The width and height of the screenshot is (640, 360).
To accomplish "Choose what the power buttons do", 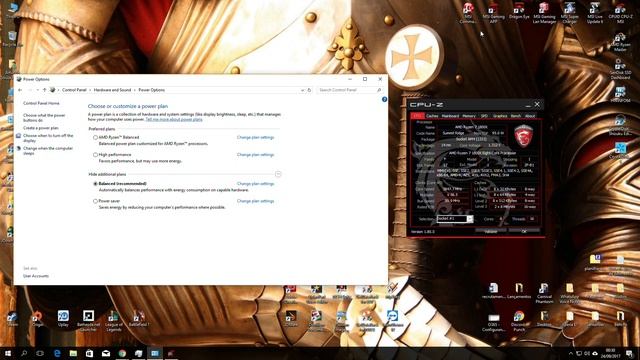I will click(x=44, y=118).
